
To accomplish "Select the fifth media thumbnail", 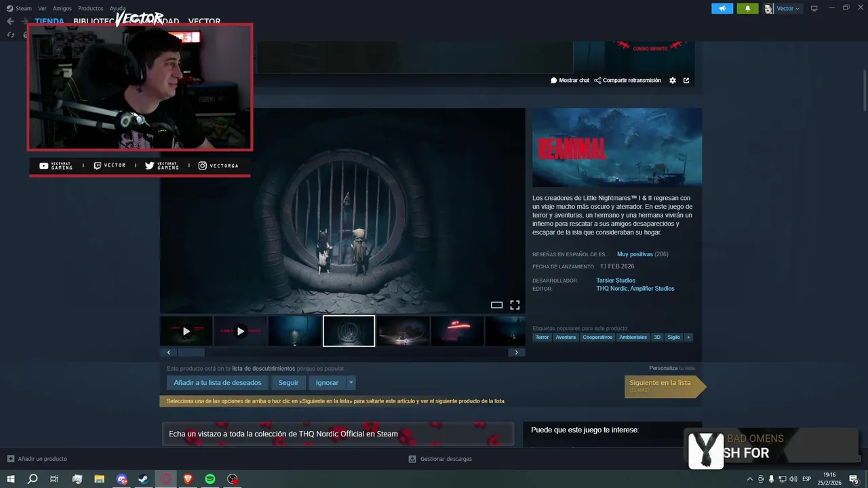I will pyautogui.click(x=403, y=331).
